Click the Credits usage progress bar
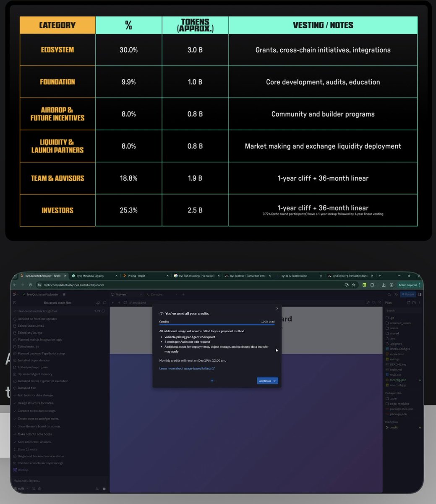Screen dimensions: 436x504 click(217, 325)
